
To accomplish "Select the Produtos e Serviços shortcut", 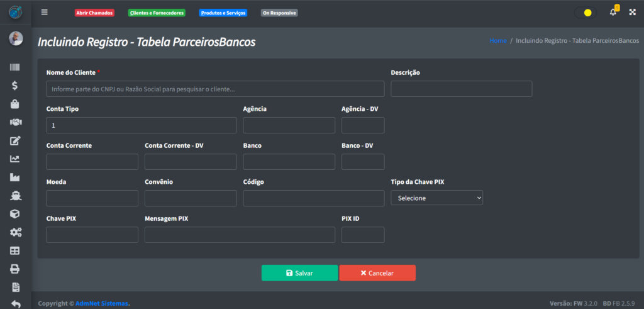I will [223, 13].
